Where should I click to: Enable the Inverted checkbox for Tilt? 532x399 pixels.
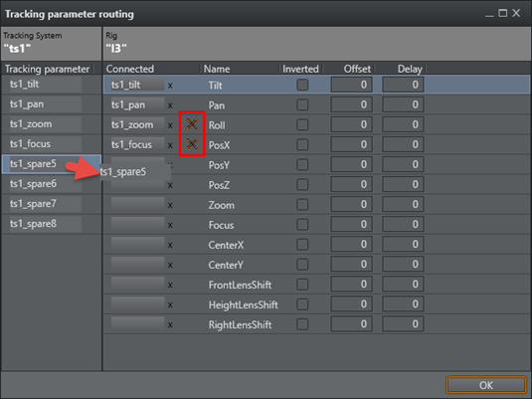pyautogui.click(x=302, y=85)
